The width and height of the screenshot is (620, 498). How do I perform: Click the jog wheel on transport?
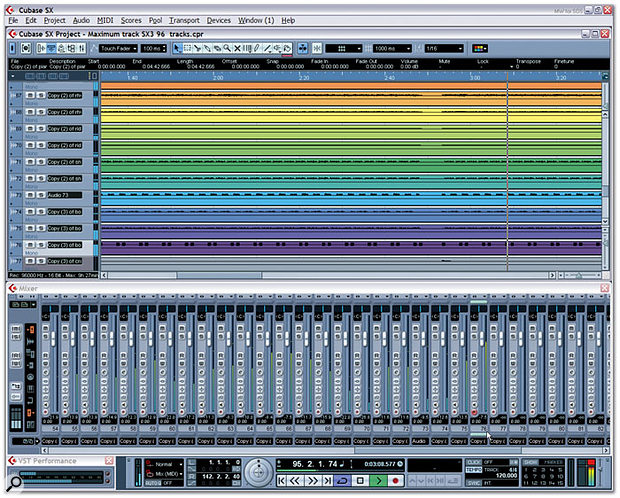pyautogui.click(x=258, y=472)
